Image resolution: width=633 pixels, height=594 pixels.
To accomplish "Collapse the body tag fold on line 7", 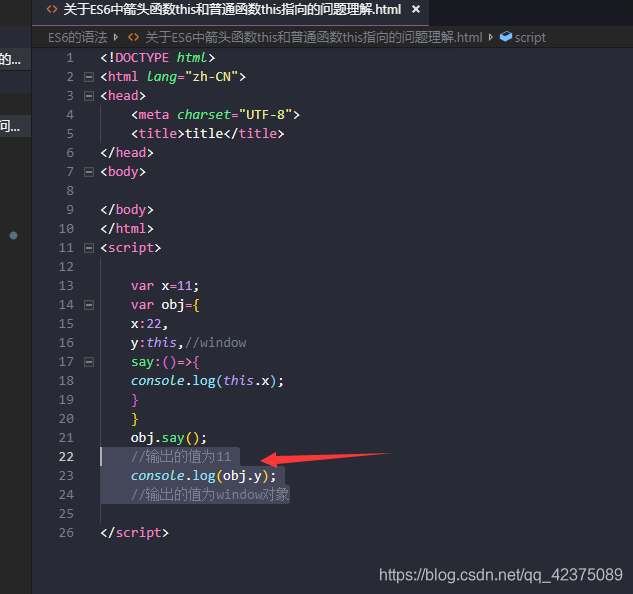I will click(x=89, y=172).
